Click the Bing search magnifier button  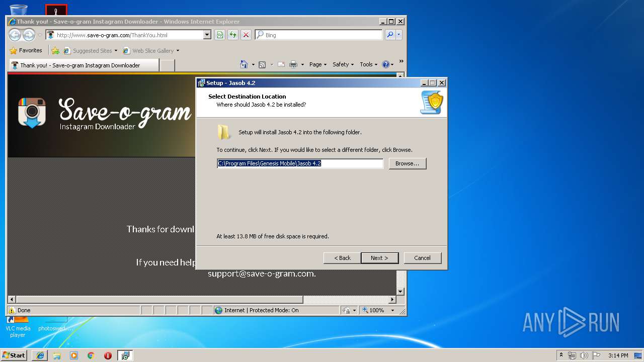pos(390,35)
